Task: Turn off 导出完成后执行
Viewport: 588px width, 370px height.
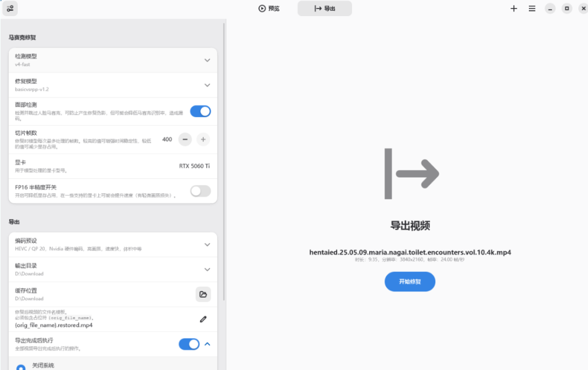Action: (189, 344)
